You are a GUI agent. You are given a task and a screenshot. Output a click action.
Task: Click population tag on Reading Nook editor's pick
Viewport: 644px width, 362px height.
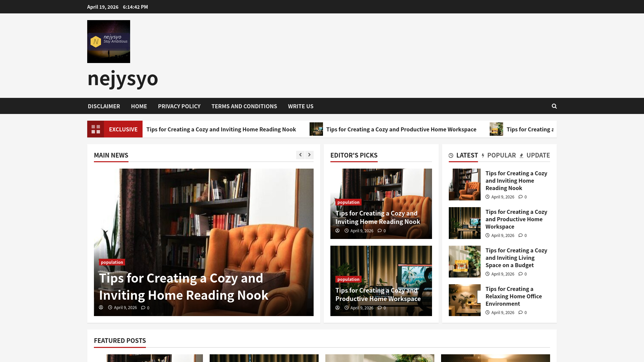coord(348,202)
